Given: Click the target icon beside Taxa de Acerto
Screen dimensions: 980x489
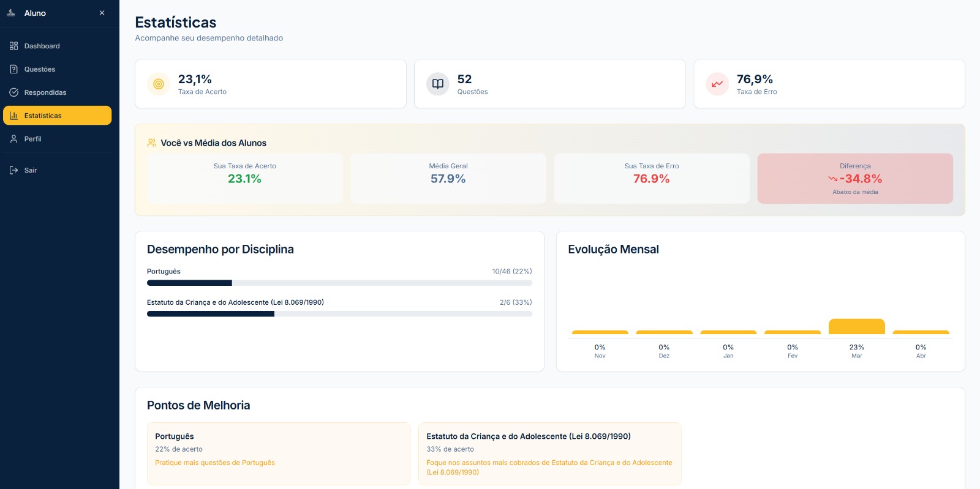Looking at the screenshot, I should [x=159, y=84].
